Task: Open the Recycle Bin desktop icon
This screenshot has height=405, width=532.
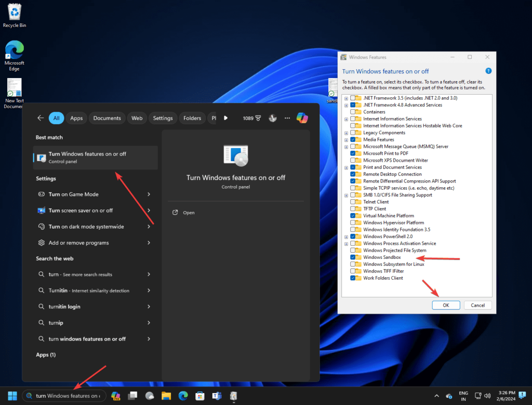Action: 14,16
